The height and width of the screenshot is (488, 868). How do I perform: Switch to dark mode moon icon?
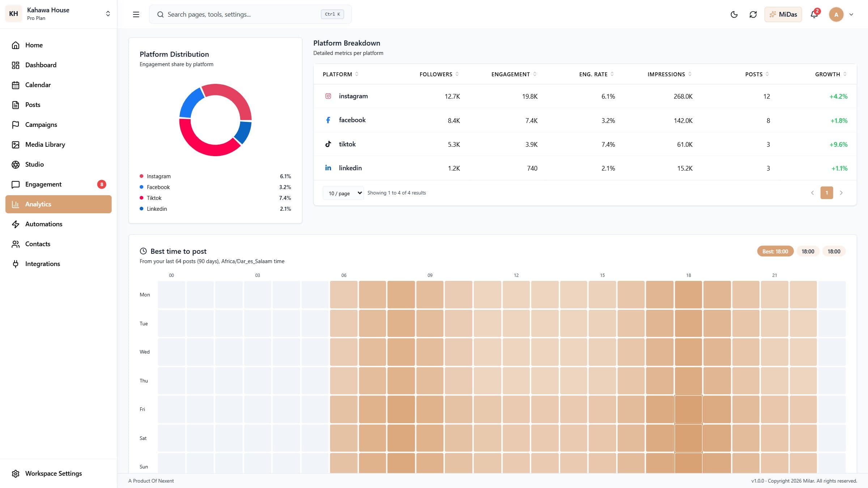[x=734, y=14]
